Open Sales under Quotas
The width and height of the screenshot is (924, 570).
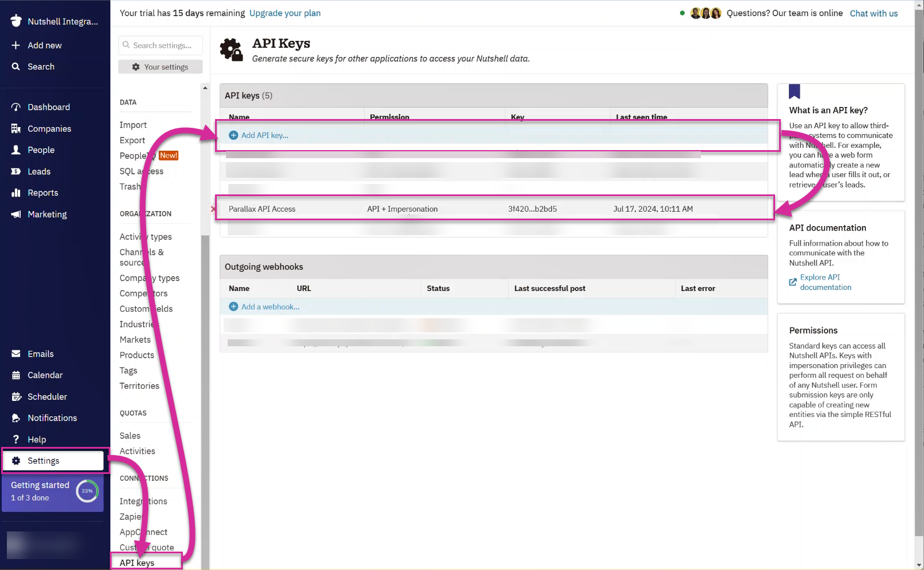coord(130,436)
